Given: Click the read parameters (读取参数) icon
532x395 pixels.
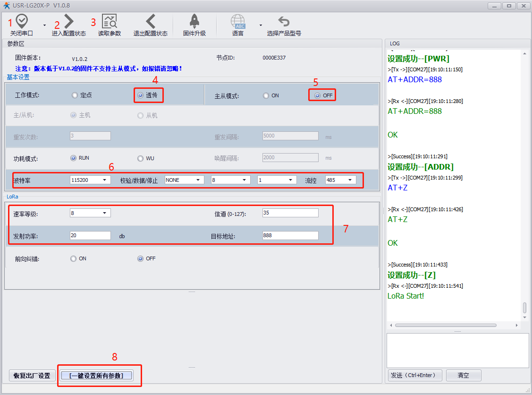Looking at the screenshot, I should [x=110, y=22].
